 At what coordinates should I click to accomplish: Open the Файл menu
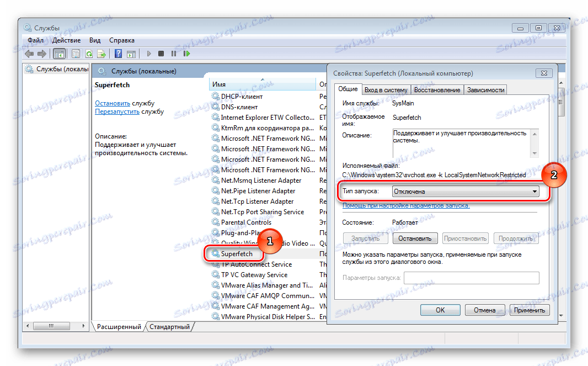(x=35, y=40)
